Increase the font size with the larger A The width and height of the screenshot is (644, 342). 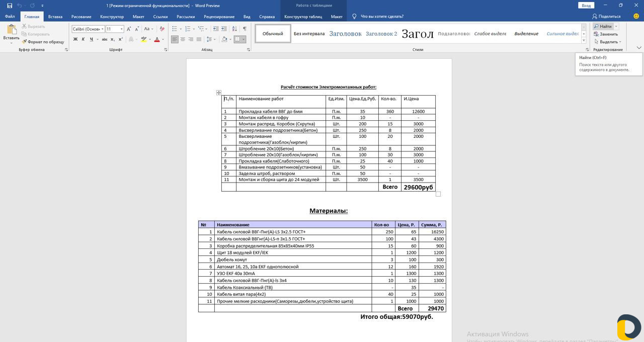pos(129,29)
